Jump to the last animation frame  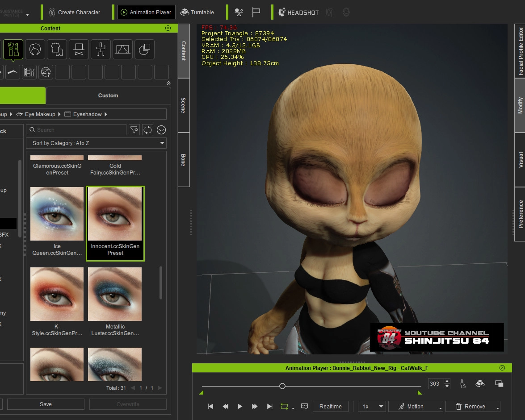point(269,406)
